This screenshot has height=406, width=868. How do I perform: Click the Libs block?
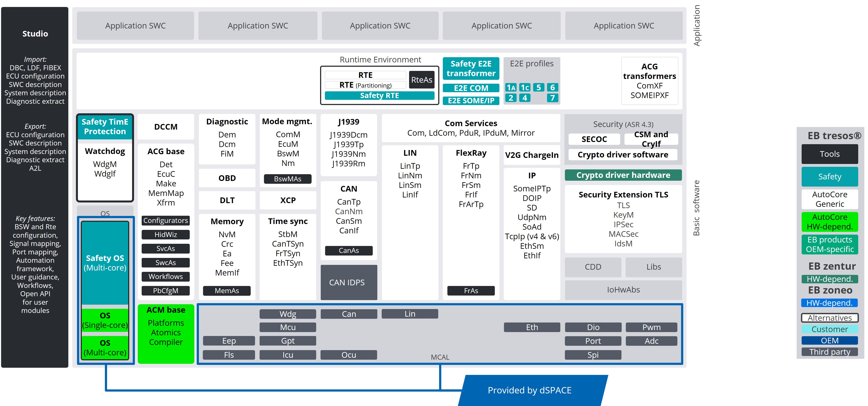click(654, 267)
